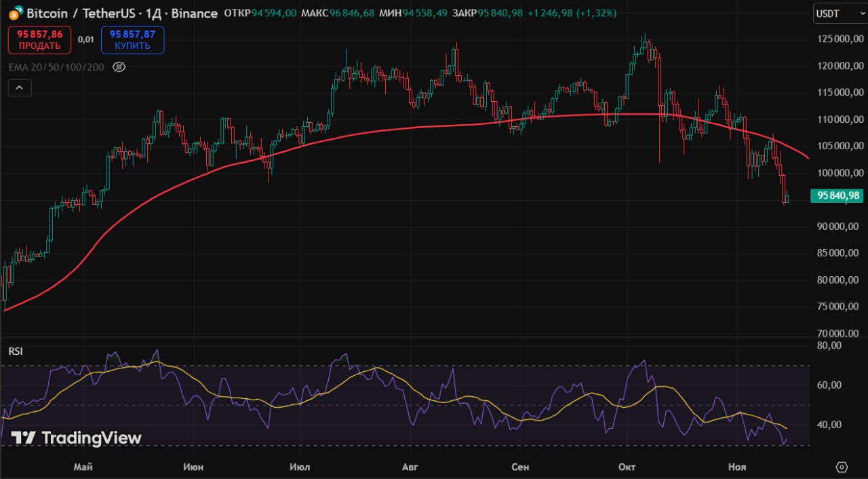
Task: Click the TradingView logo watermark
Action: coord(76,438)
